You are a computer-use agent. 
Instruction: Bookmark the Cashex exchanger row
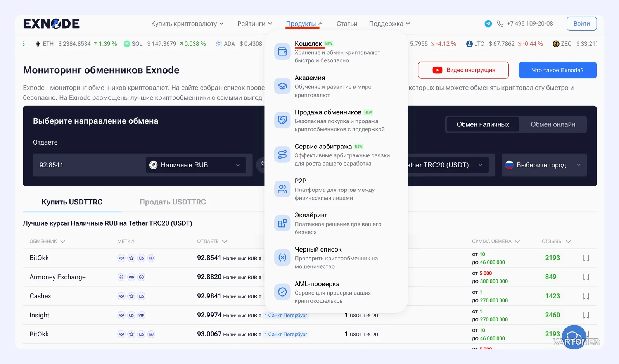pyautogui.click(x=586, y=296)
